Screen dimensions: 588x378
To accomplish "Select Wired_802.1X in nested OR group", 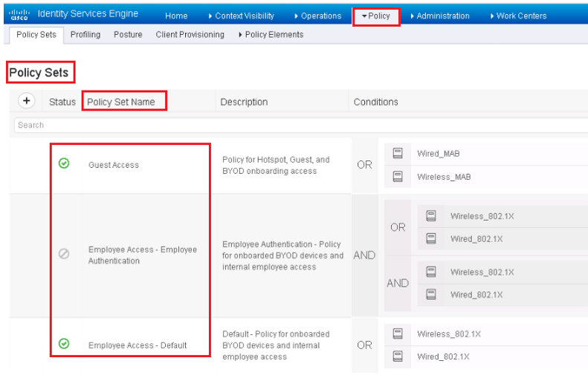I will click(476, 239).
